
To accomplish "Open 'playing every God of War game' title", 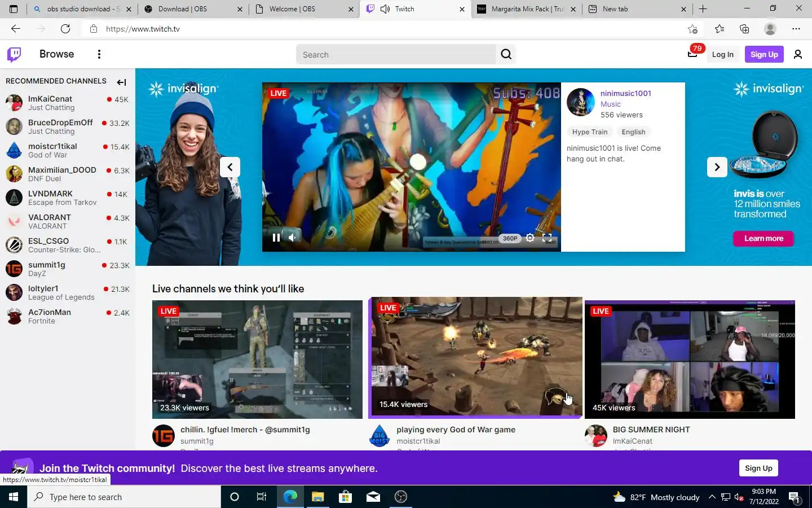I will (x=456, y=430).
